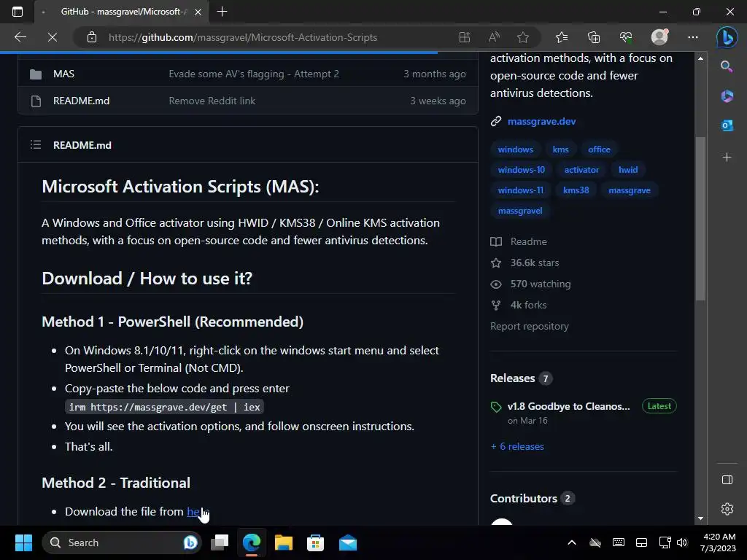View the 36.6k stars list
The height and width of the screenshot is (560, 747).
pos(525,262)
